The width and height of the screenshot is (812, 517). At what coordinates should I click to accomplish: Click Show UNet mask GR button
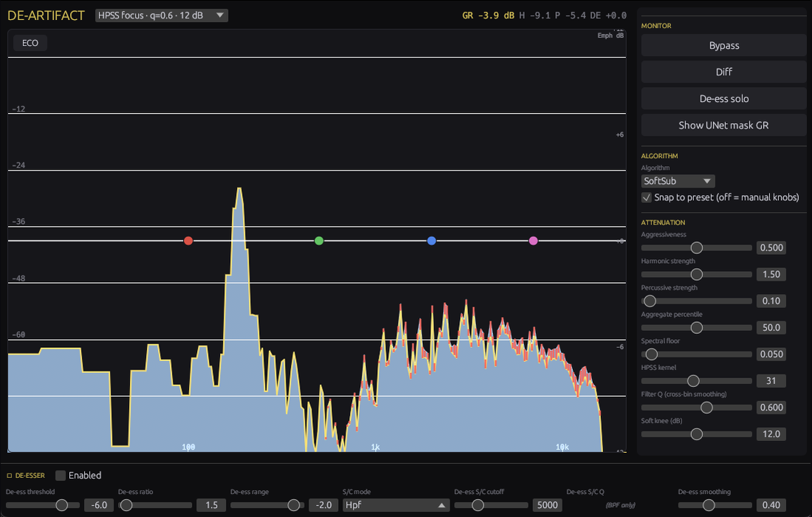point(723,126)
